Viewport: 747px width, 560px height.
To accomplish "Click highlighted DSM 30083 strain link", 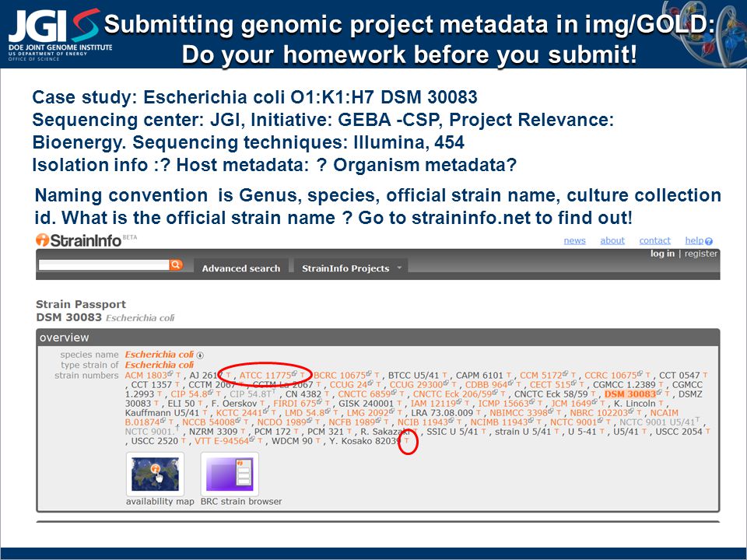I will pos(630,394).
